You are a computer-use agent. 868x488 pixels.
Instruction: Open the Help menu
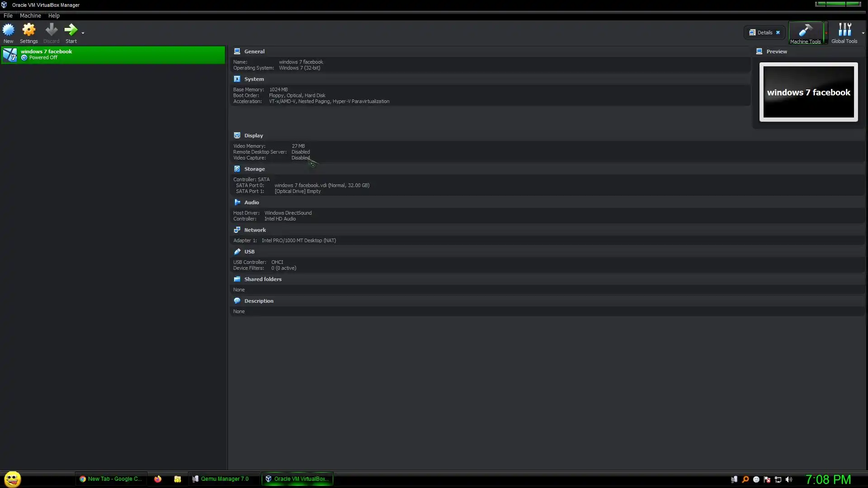coord(54,15)
